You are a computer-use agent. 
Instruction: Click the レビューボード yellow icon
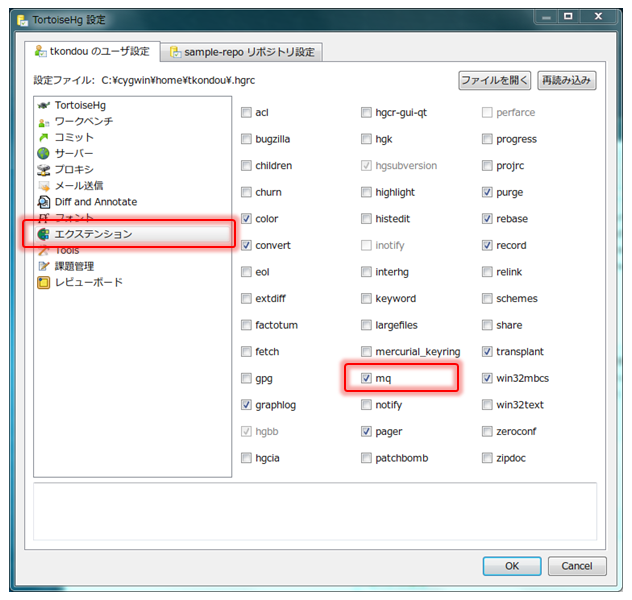(x=44, y=282)
